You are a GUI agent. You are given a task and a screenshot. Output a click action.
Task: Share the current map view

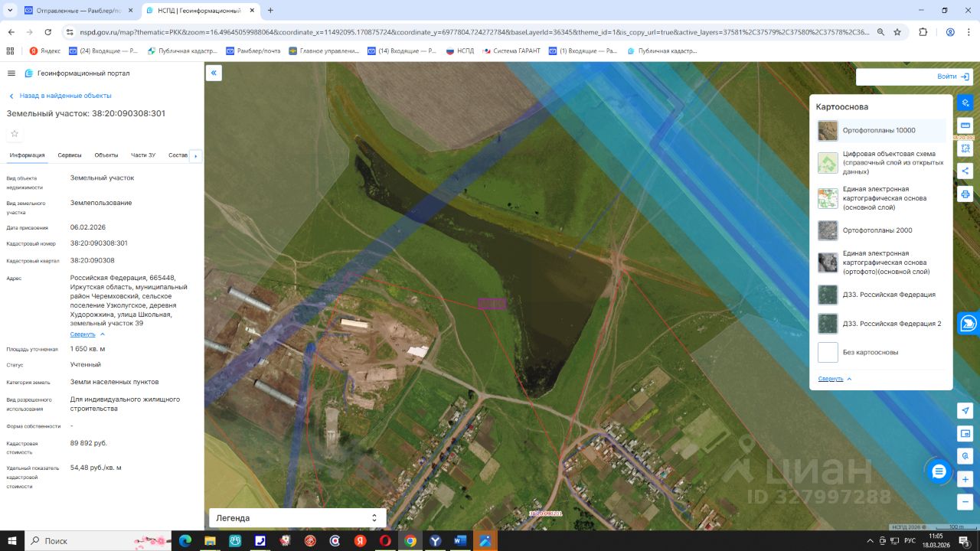[x=965, y=171]
